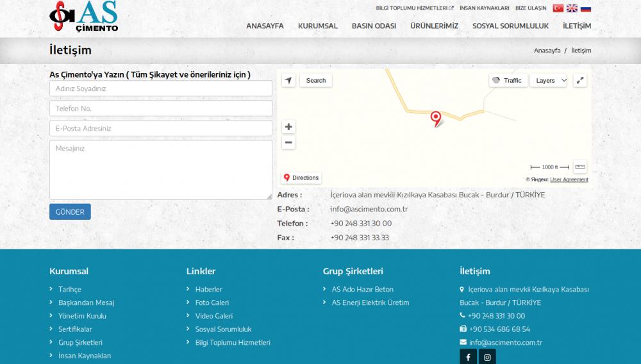Click the info@ascimento.com.tr email beside E-Posta
641x364 pixels.
click(x=369, y=209)
